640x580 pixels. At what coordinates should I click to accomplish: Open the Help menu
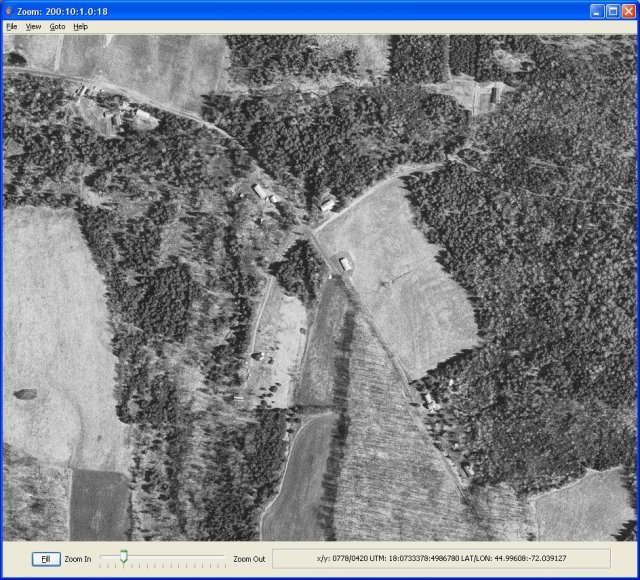[80, 26]
